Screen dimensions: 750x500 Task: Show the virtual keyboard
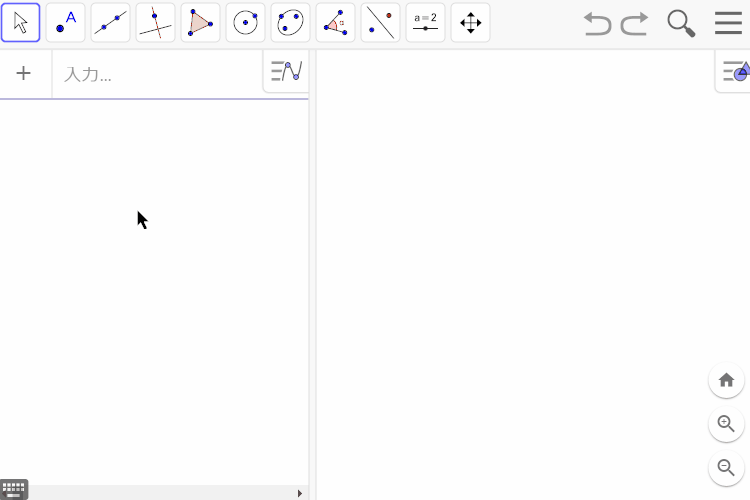pyautogui.click(x=14, y=489)
